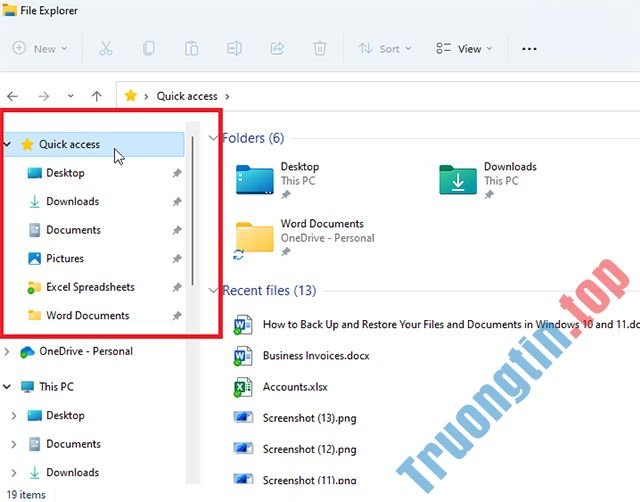Open the Sort dropdown
640x502 pixels.
tap(384, 49)
